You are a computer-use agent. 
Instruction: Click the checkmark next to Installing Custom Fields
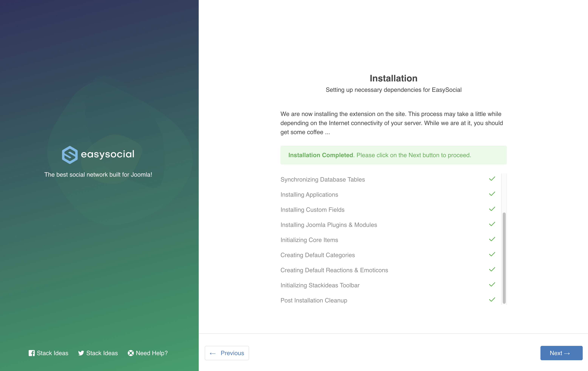[492, 209]
